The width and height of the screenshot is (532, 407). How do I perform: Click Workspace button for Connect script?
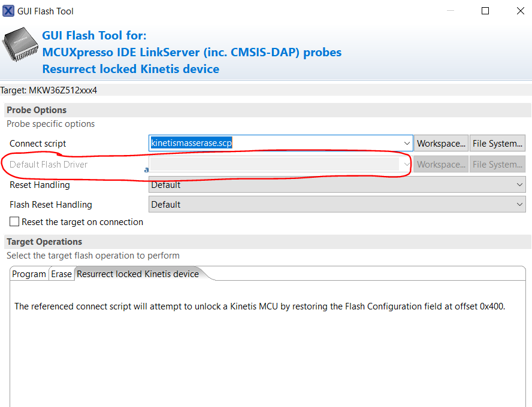pos(442,144)
